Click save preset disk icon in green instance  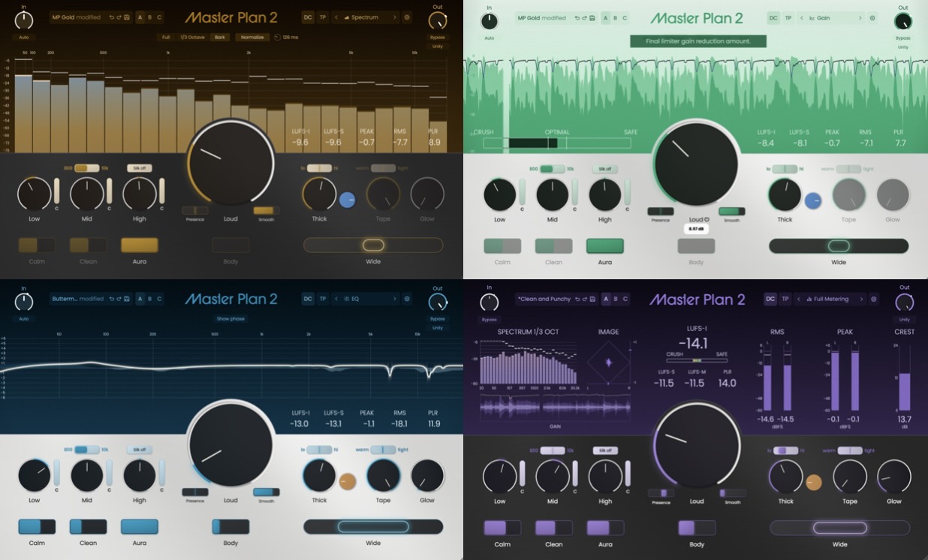click(592, 18)
